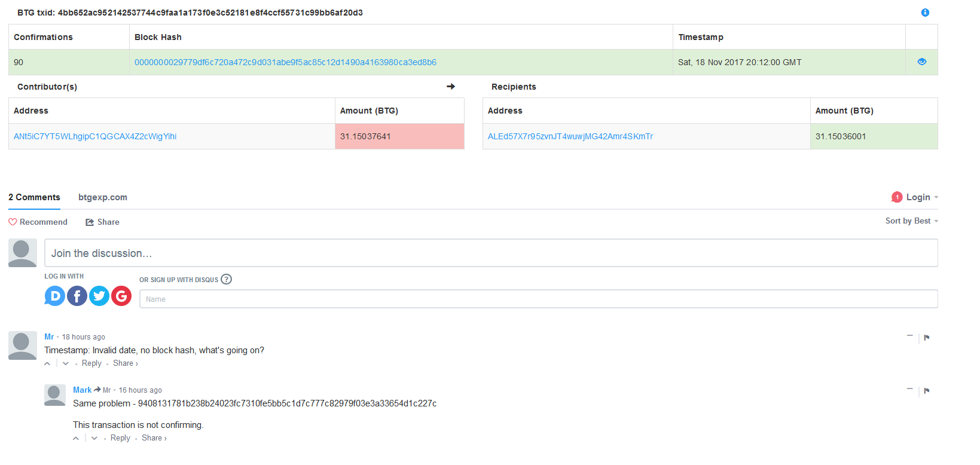Flag Mark's reply as inappropriate
Screen dimensions: 980x465
pyautogui.click(x=927, y=391)
